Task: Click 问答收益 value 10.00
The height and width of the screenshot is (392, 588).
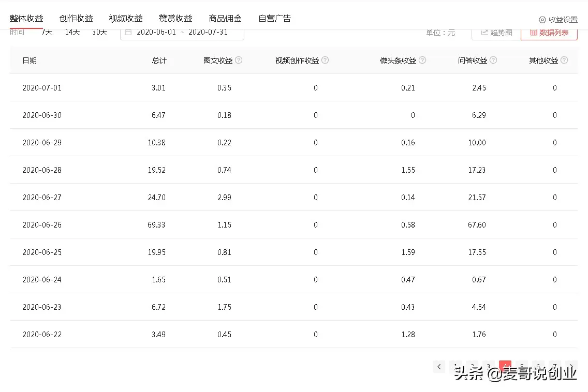Action: (x=477, y=142)
